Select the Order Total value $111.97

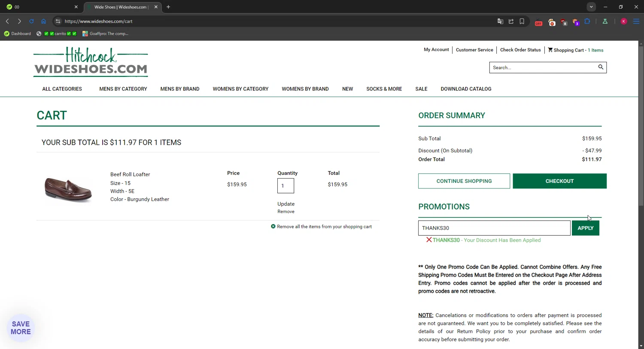tap(592, 159)
